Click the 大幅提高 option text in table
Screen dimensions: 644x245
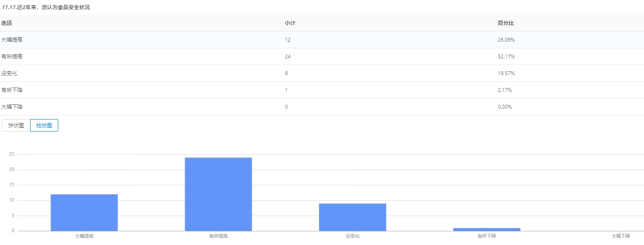coord(12,40)
